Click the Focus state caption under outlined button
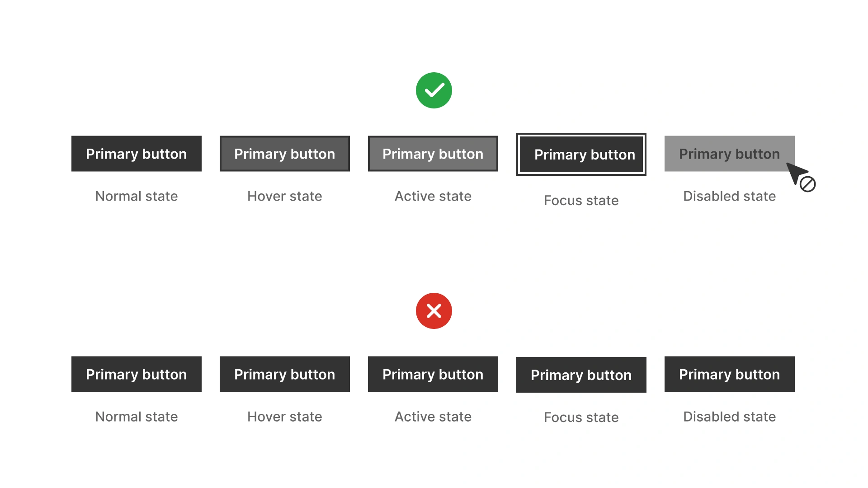This screenshot has height=488, width=868. pos(581,200)
